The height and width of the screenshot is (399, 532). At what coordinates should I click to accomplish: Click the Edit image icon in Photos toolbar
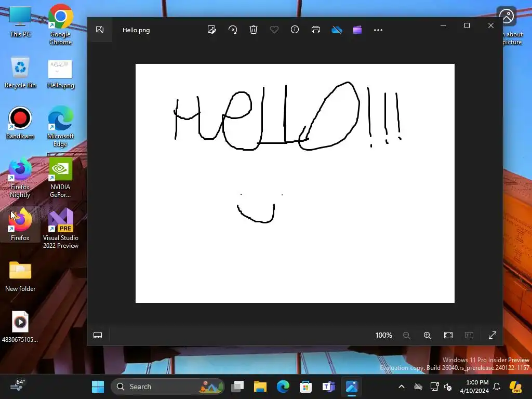coord(212,30)
